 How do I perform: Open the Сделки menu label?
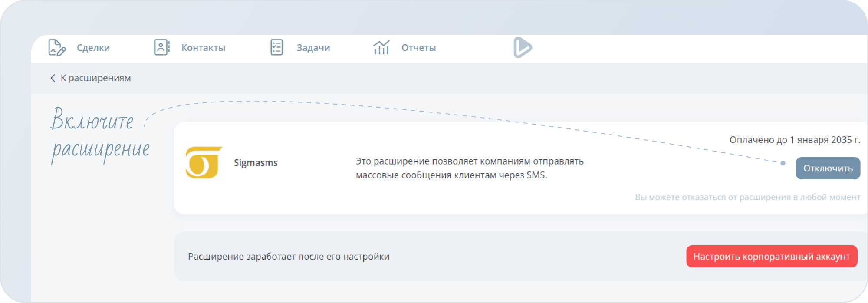pyautogui.click(x=93, y=48)
